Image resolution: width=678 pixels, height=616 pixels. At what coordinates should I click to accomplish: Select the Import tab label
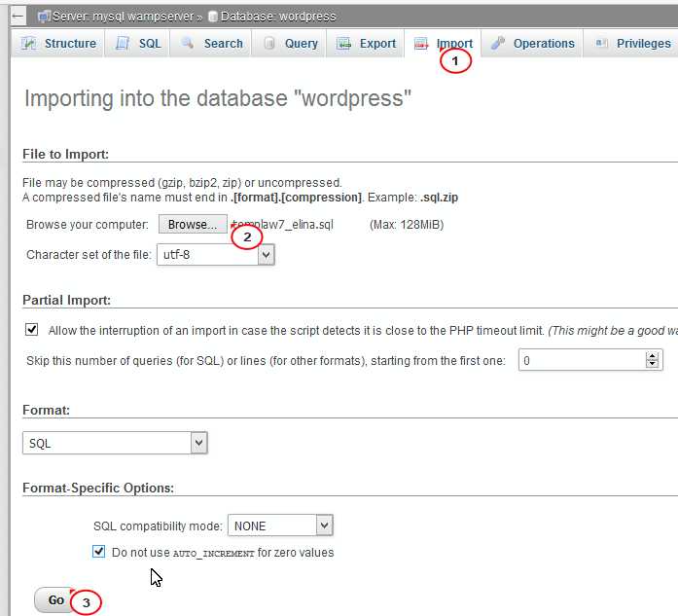click(x=454, y=43)
